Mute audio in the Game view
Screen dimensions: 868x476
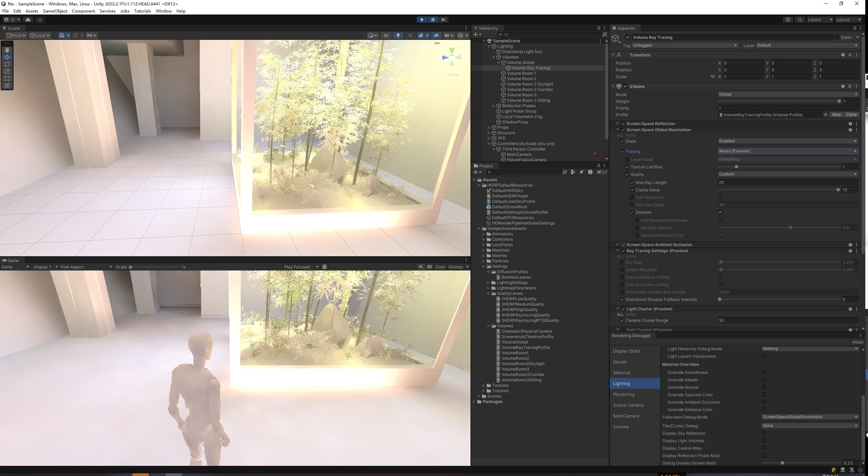coord(421,267)
